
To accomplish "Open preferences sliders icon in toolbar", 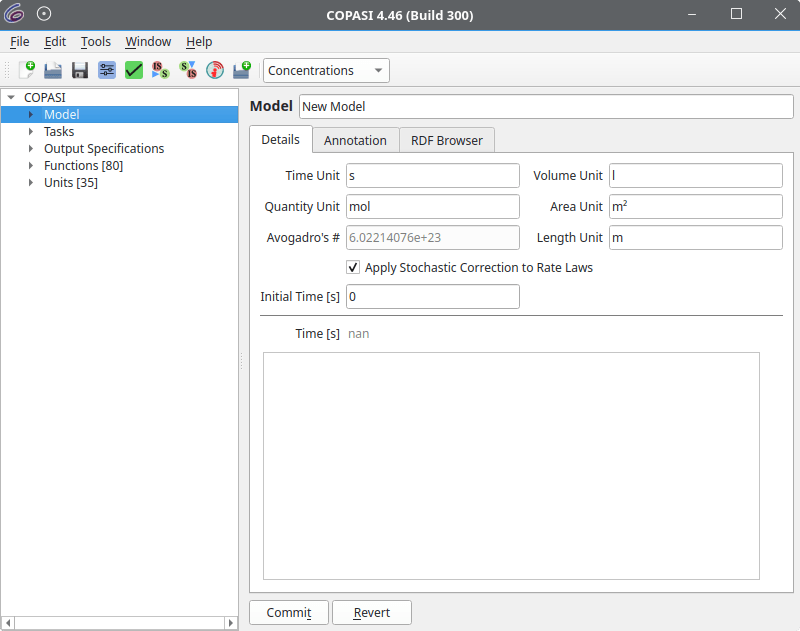I will pyautogui.click(x=107, y=70).
